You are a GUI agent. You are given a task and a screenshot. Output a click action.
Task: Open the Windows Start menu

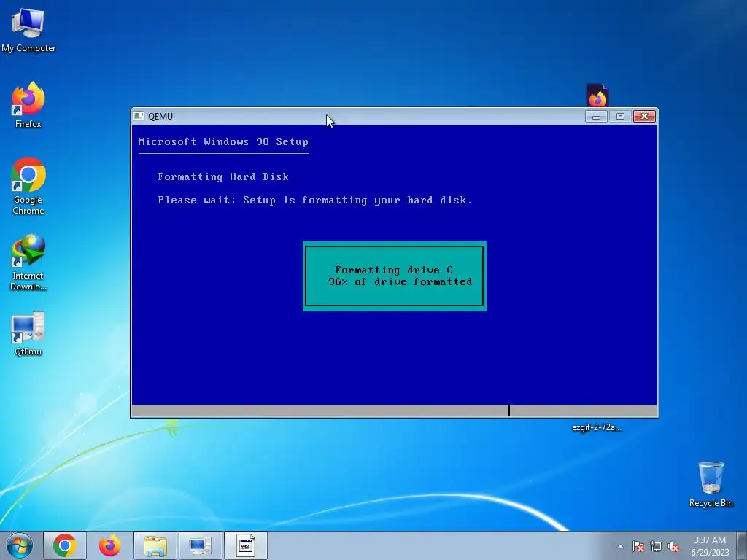[20, 545]
